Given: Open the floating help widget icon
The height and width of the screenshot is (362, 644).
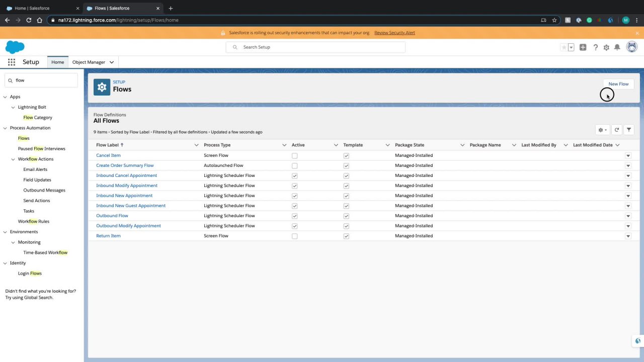Looking at the screenshot, I should point(637,341).
